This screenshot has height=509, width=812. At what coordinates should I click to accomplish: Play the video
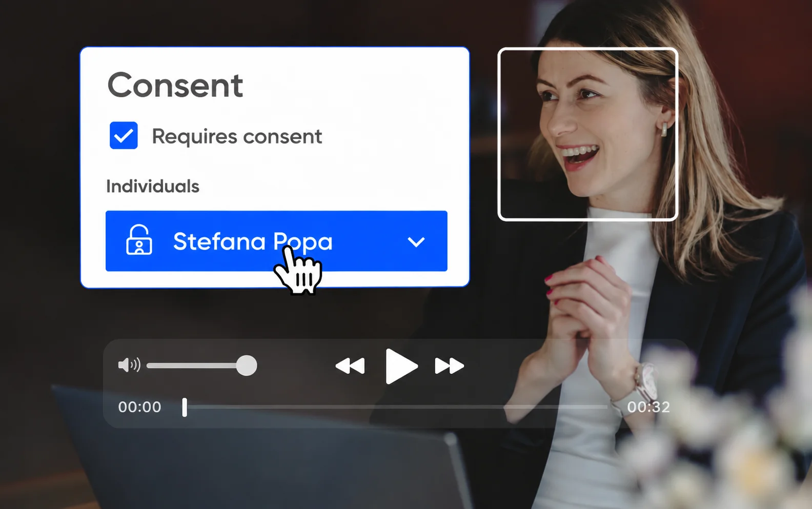click(401, 366)
